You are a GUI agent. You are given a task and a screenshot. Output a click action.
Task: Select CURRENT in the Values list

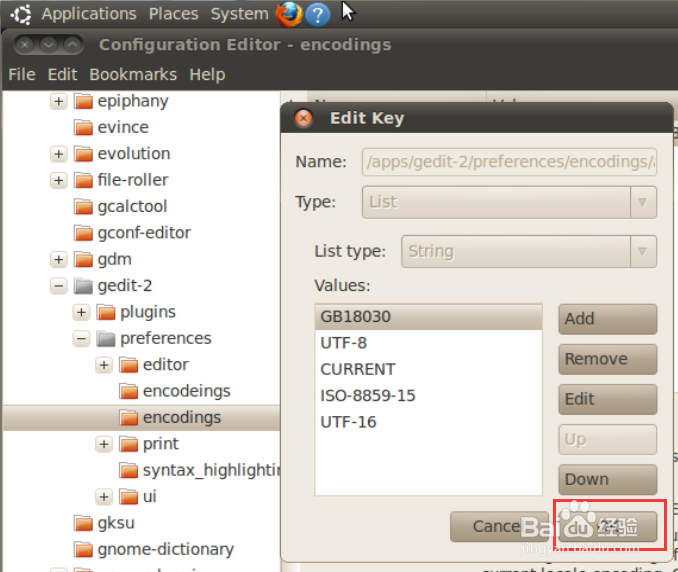(x=429, y=370)
